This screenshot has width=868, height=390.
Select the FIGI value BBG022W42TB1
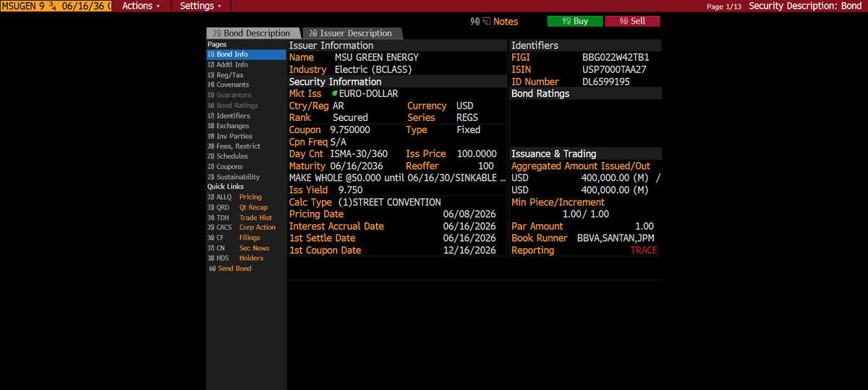pyautogui.click(x=616, y=57)
